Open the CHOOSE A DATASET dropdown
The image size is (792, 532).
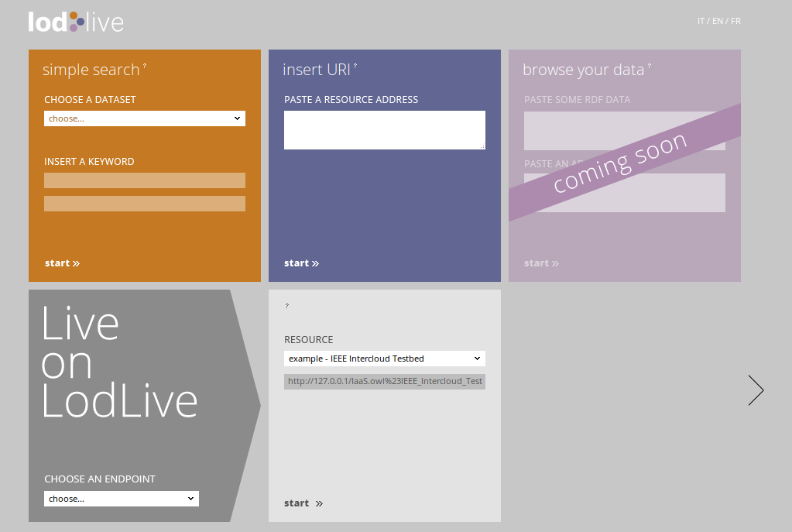click(145, 118)
